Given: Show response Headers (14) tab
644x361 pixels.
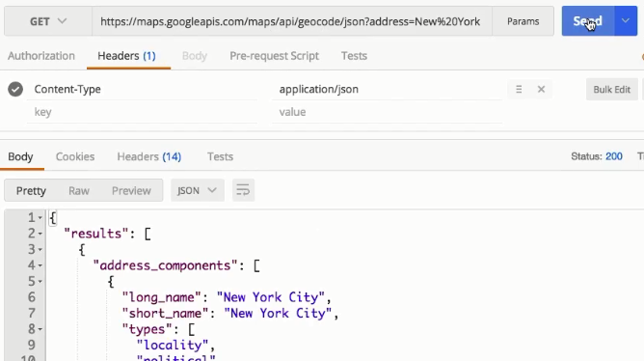Looking at the screenshot, I should point(149,156).
